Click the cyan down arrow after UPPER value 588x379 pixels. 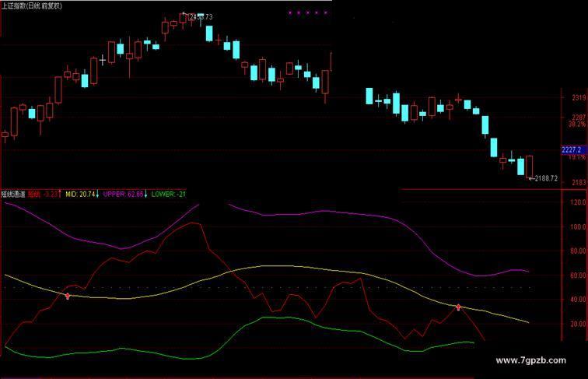point(146,194)
